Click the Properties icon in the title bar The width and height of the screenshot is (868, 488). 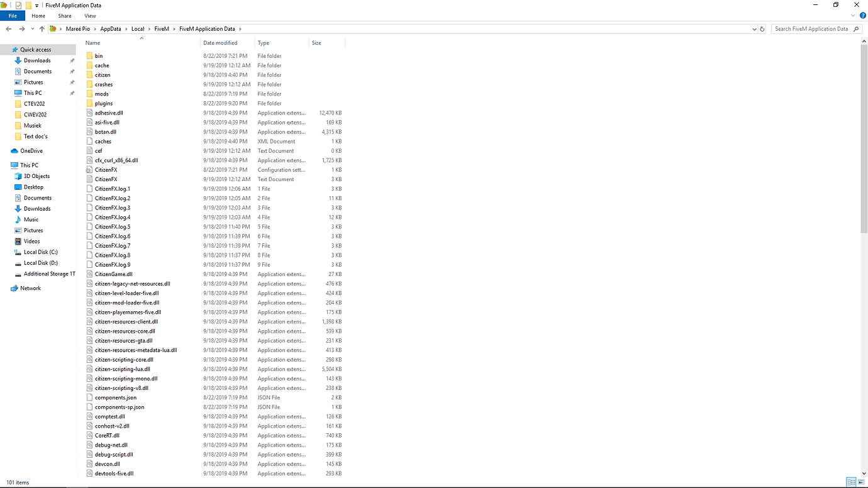tap(18, 5)
